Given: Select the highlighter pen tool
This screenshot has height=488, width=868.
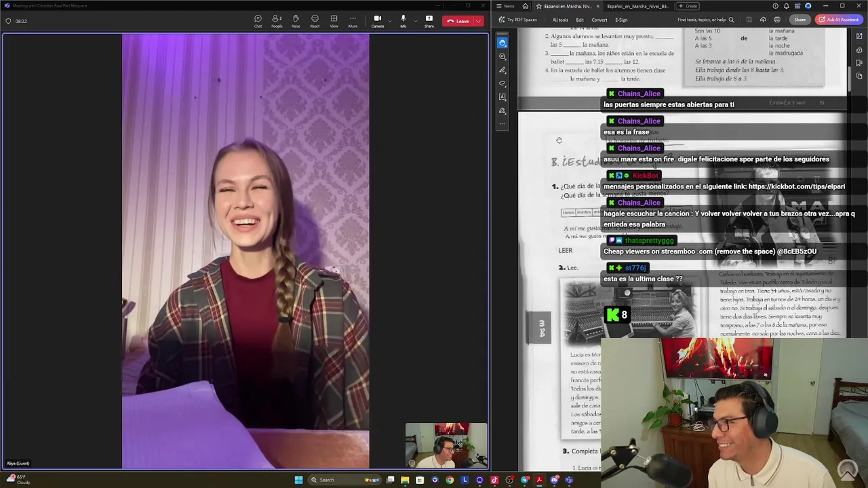Looking at the screenshot, I should click(x=502, y=70).
